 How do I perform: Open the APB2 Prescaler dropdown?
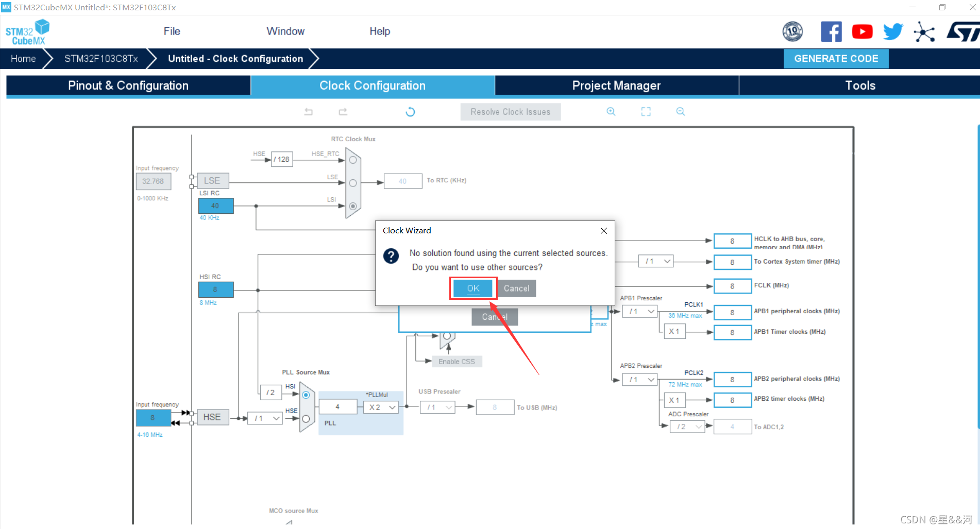click(x=639, y=380)
